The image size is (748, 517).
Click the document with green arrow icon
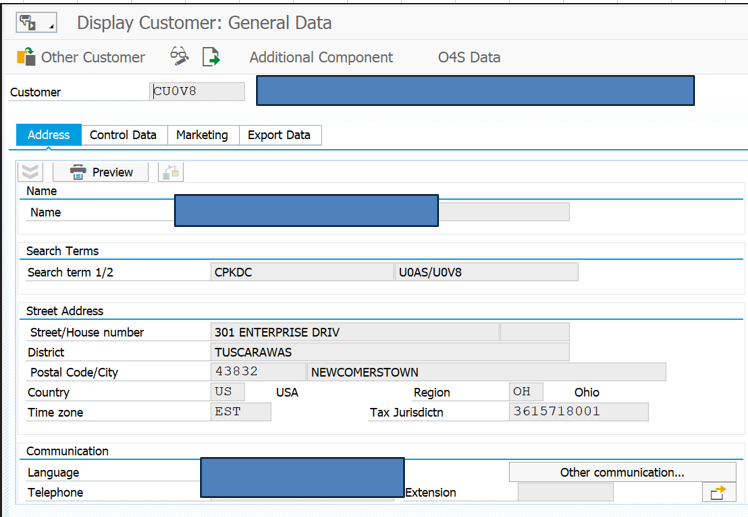click(x=211, y=57)
